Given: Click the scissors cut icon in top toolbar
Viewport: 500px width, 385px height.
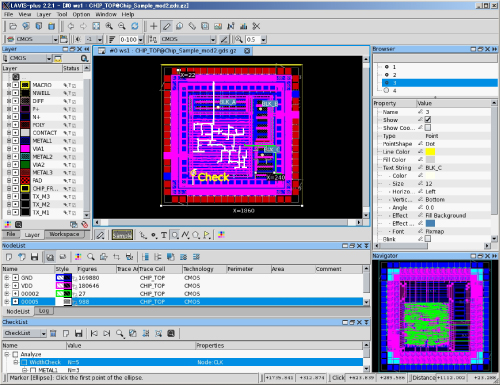Looking at the screenshot, I should [x=256, y=26].
